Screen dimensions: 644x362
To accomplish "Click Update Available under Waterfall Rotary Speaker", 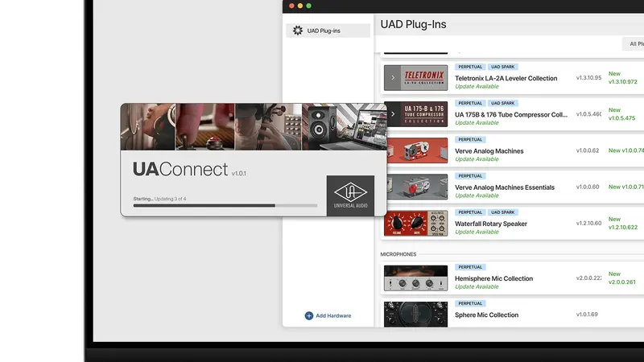I will (x=477, y=232).
